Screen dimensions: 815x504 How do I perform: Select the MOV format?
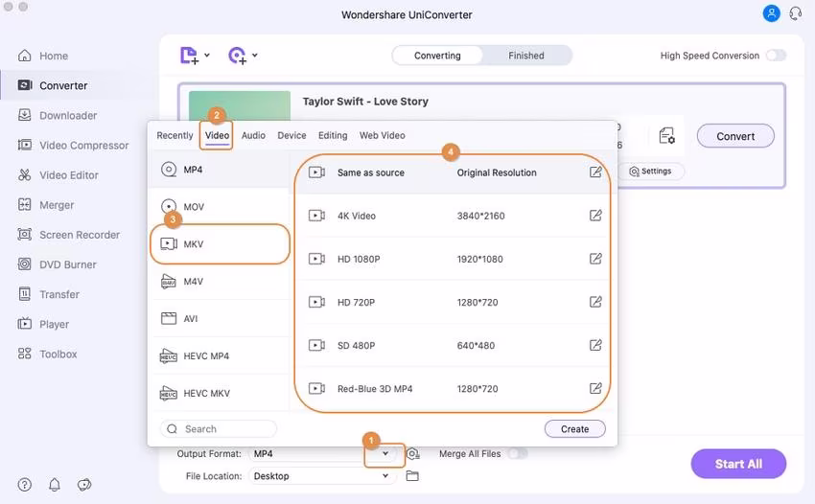(220, 206)
